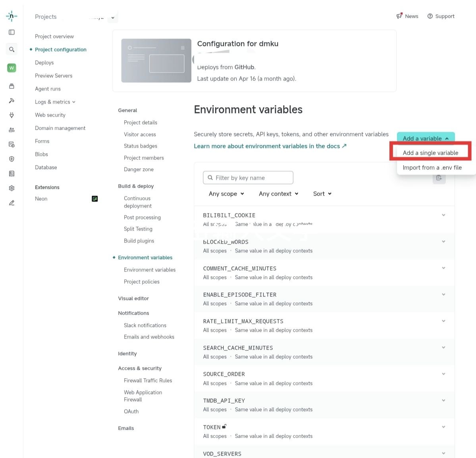Open Database in the sidebar

(46, 167)
